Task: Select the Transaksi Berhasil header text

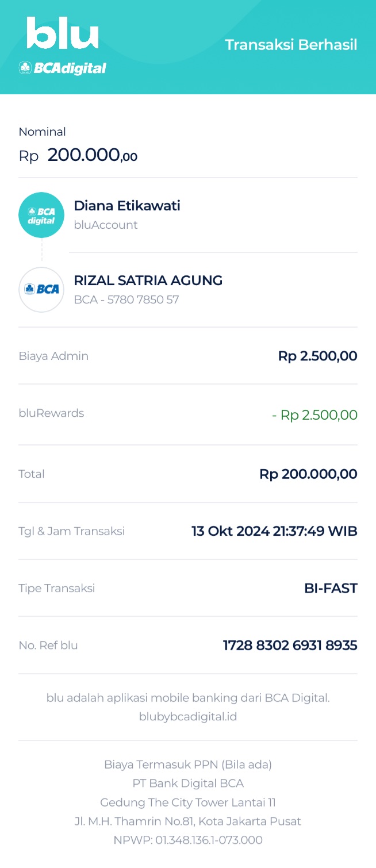Action: 291,45
